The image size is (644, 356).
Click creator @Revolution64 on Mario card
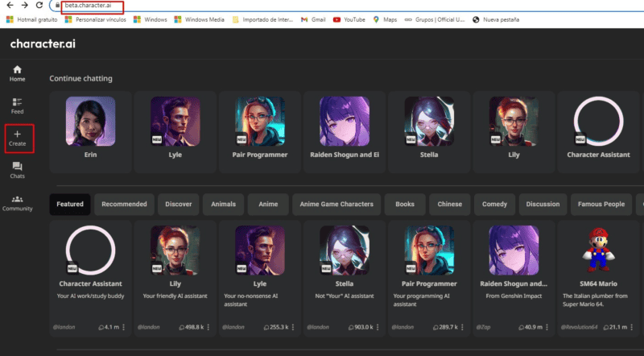579,327
